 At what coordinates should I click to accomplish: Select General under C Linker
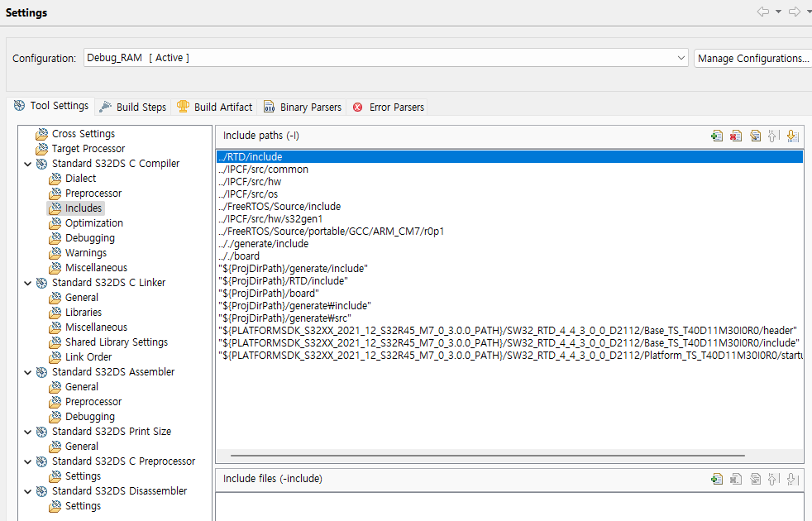81,298
